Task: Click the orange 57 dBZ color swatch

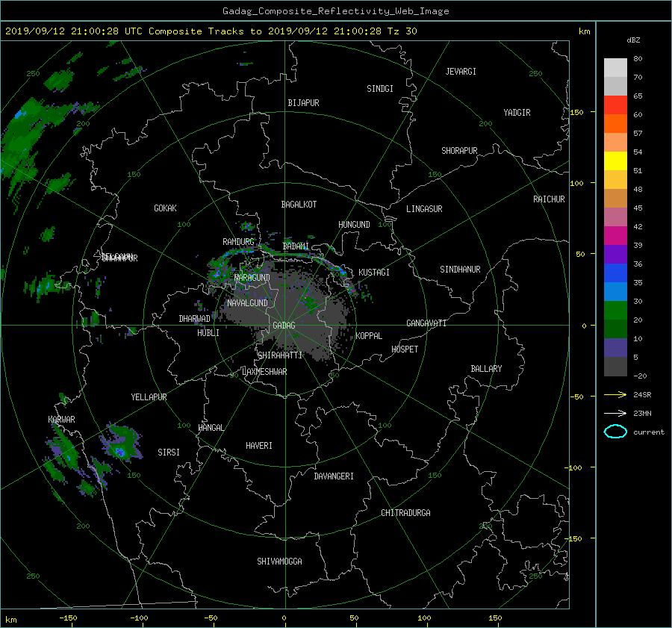Action: 615,124
